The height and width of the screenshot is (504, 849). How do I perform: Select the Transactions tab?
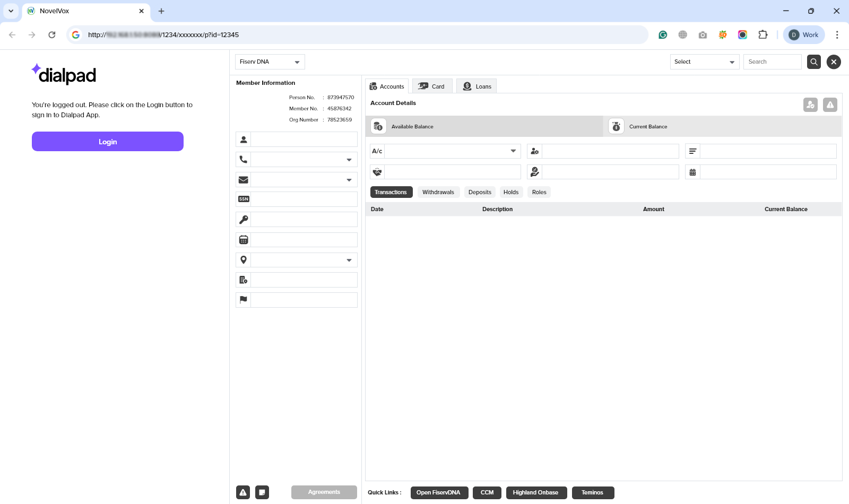[x=391, y=192]
